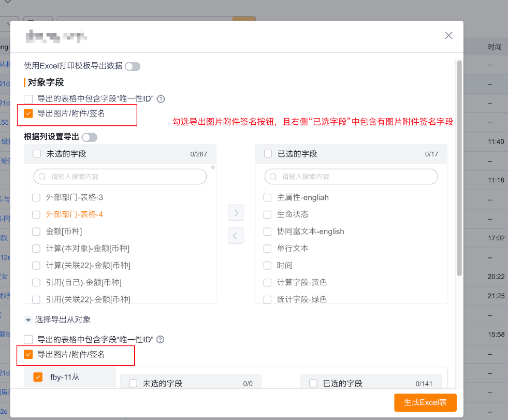
Task: Toggle the 根据列设置导出 switch
Action: (90, 137)
